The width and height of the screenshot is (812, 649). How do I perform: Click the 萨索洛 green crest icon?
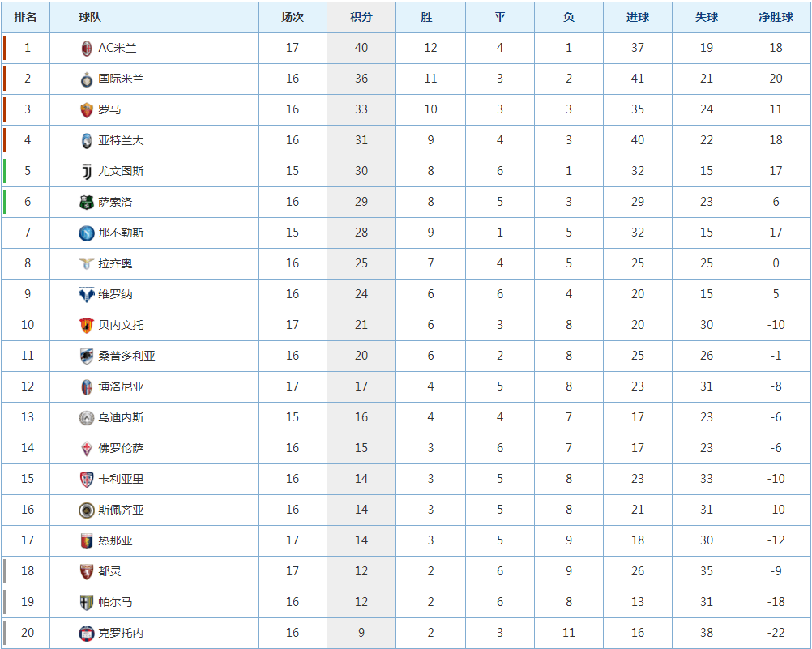[x=87, y=202]
